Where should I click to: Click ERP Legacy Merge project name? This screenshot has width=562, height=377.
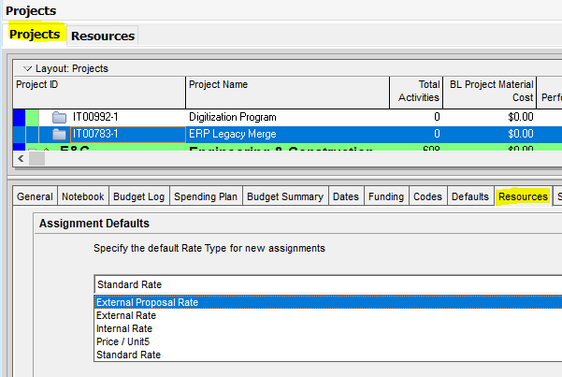coord(233,134)
